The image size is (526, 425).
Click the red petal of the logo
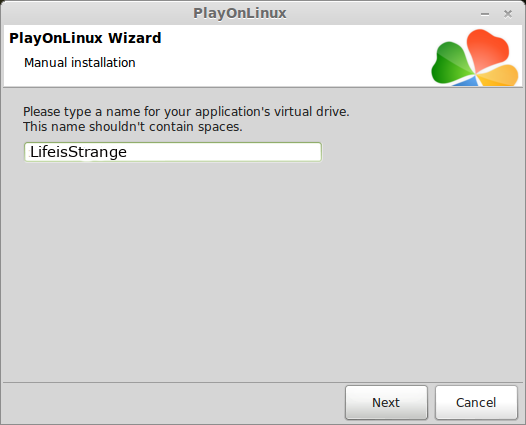(487, 49)
